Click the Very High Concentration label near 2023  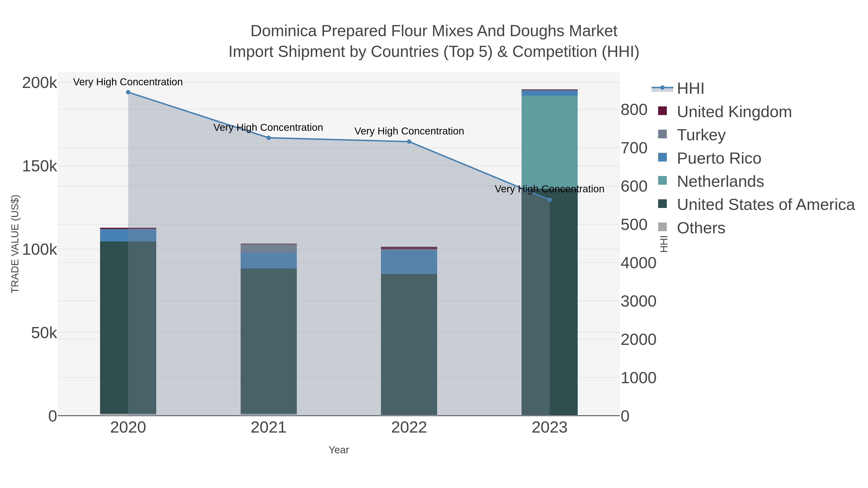click(x=549, y=189)
